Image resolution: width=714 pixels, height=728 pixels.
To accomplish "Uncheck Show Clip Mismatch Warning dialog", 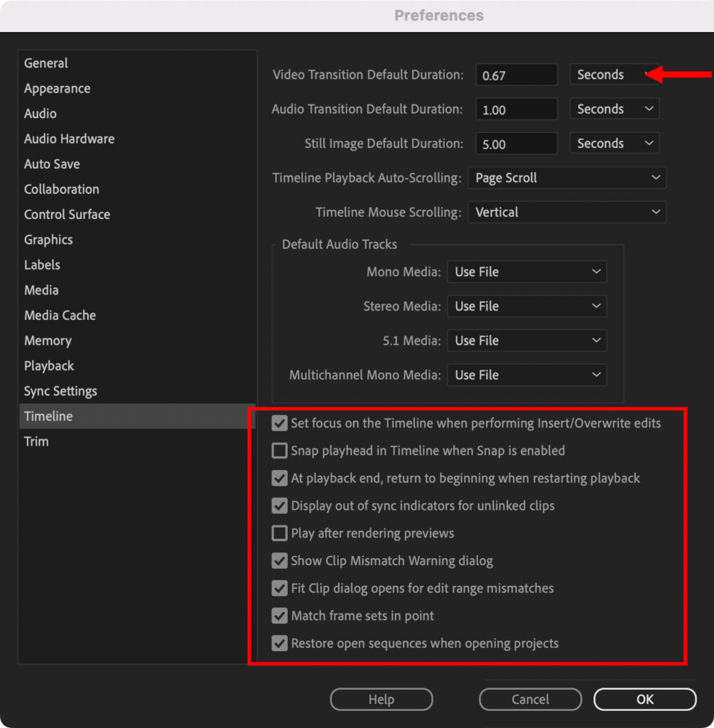I will tap(279, 561).
